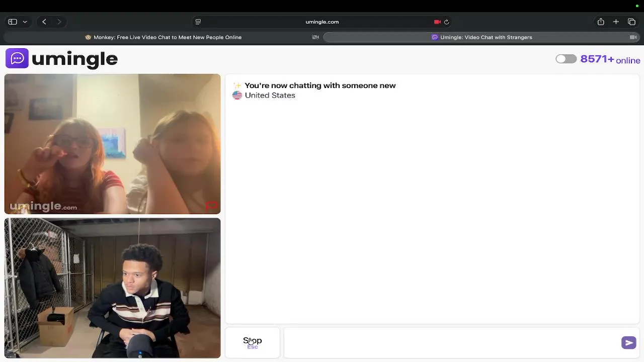The height and width of the screenshot is (362, 644).
Task: Stop the chat with the Stop button
Action: pos(253,342)
